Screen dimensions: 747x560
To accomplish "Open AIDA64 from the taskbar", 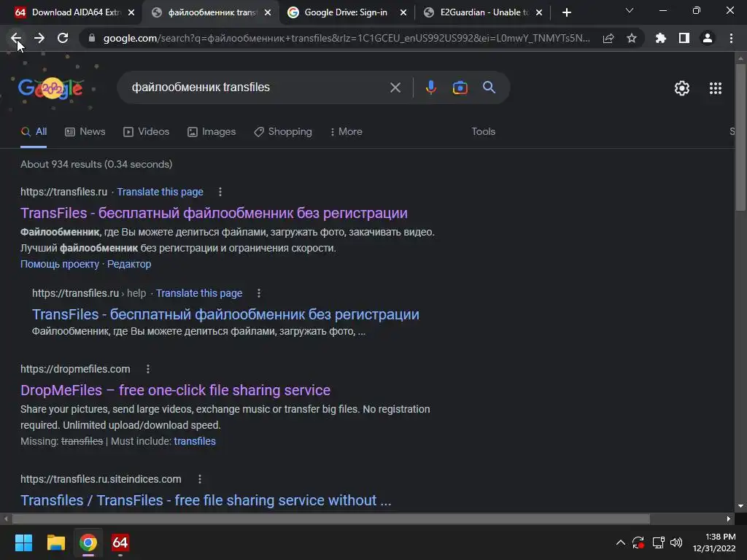I will click(120, 542).
